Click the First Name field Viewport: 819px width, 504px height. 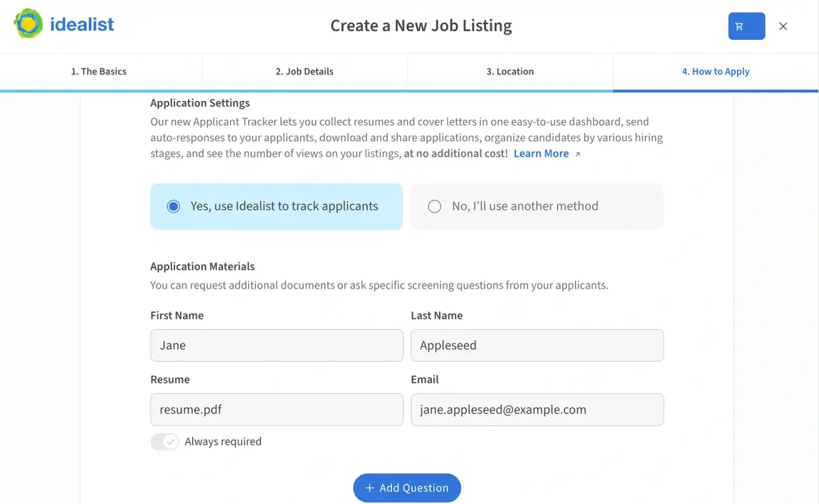[277, 345]
